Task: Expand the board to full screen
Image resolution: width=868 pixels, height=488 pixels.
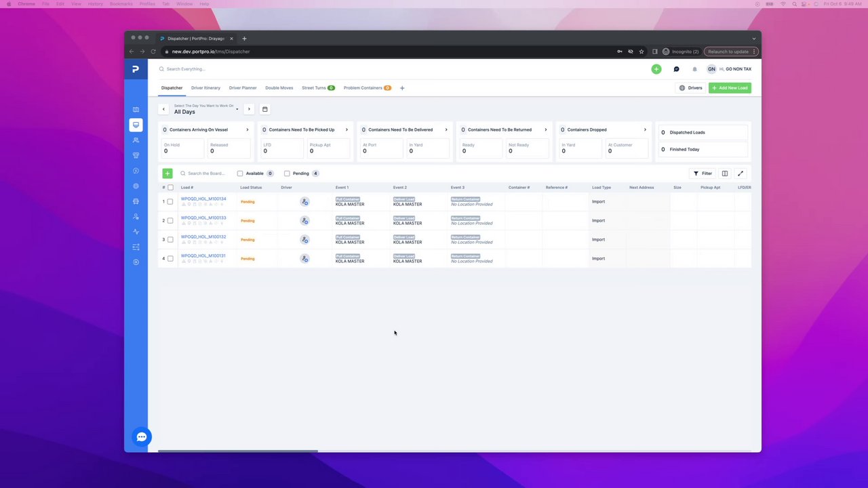Action: point(741,174)
